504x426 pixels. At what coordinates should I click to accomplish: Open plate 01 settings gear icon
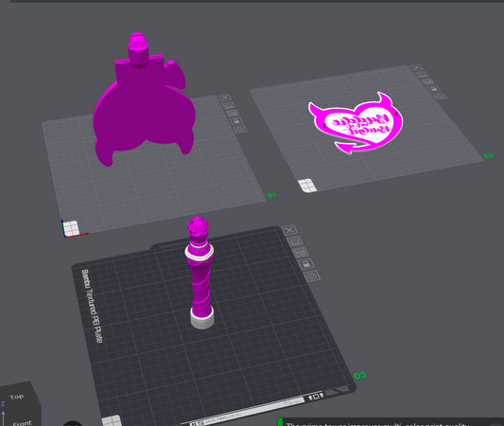[x=241, y=130]
